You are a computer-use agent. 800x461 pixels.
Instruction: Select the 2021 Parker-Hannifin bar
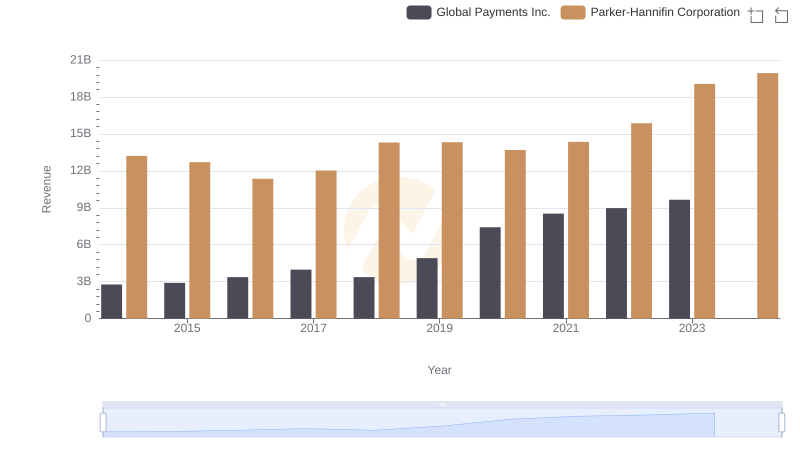coord(579,230)
